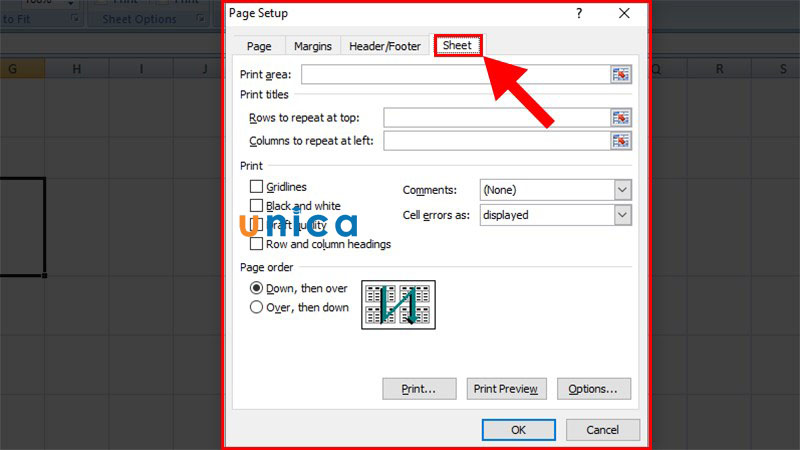Viewport: 800px width, 450px height.
Task: Click the Rows to repeat at top field
Action: [x=497, y=118]
